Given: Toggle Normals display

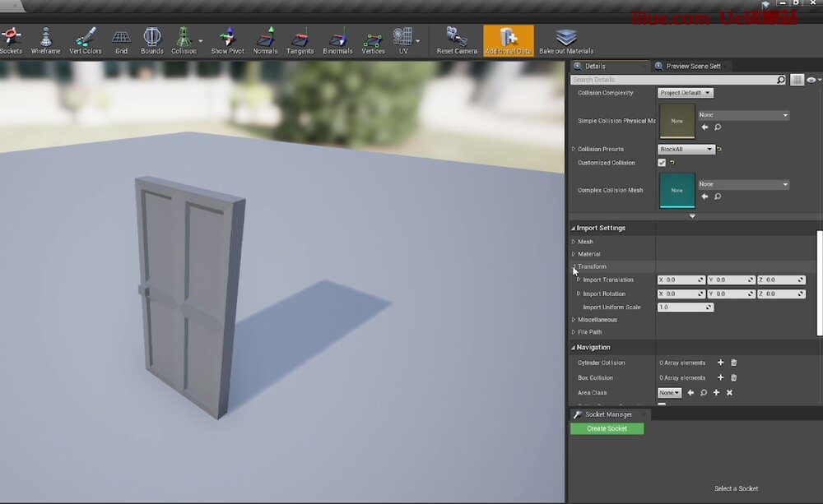Looking at the screenshot, I should click(265, 39).
